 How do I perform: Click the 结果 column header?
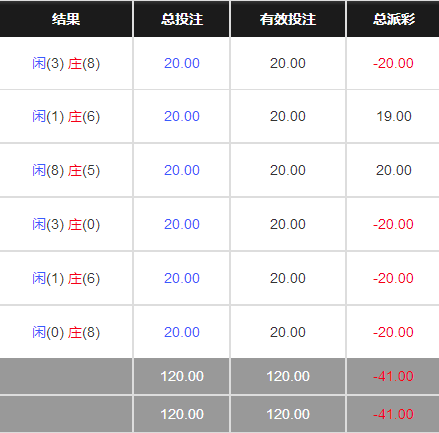(66, 19)
